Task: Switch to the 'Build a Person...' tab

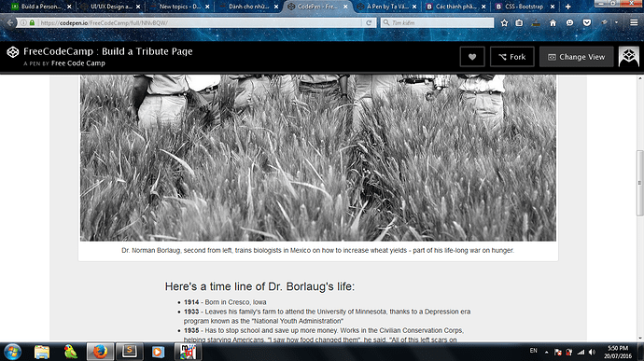Action: (x=41, y=7)
